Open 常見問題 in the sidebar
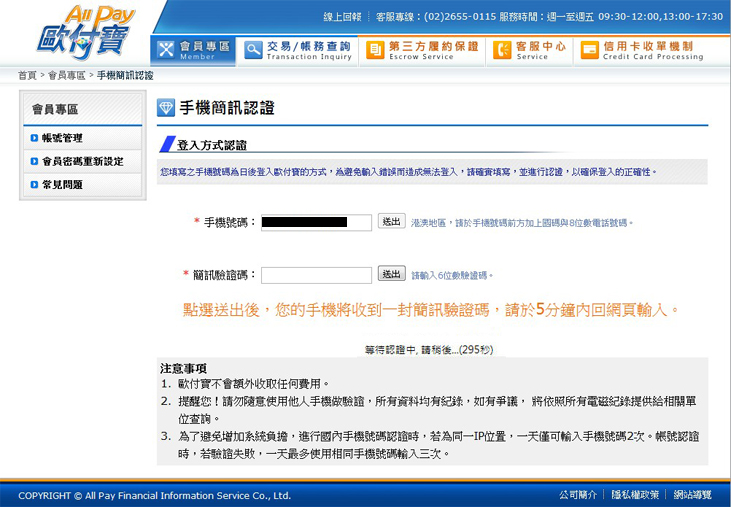 (x=62, y=185)
